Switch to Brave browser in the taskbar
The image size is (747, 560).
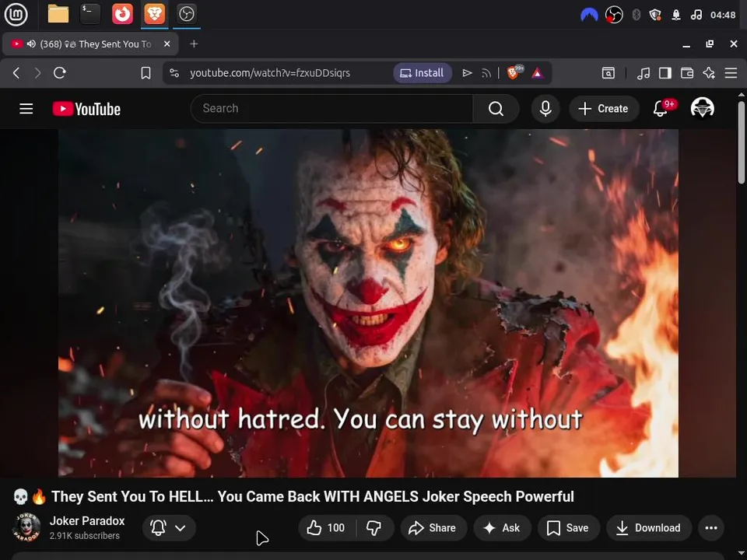(x=154, y=14)
